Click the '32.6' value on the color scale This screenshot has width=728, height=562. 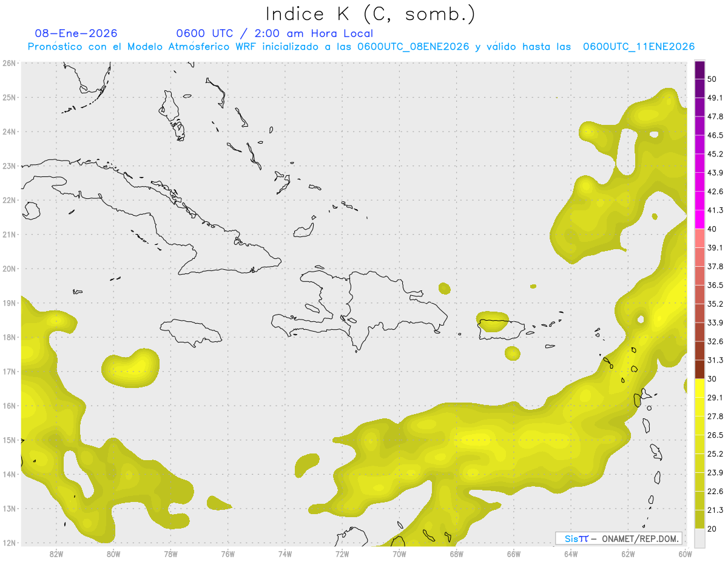click(715, 341)
